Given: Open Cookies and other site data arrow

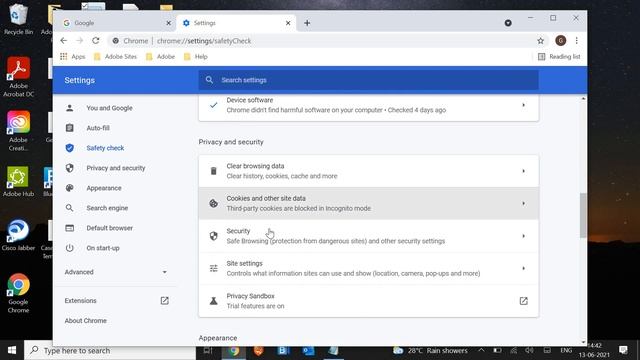Looking at the screenshot, I should pyautogui.click(x=523, y=203).
